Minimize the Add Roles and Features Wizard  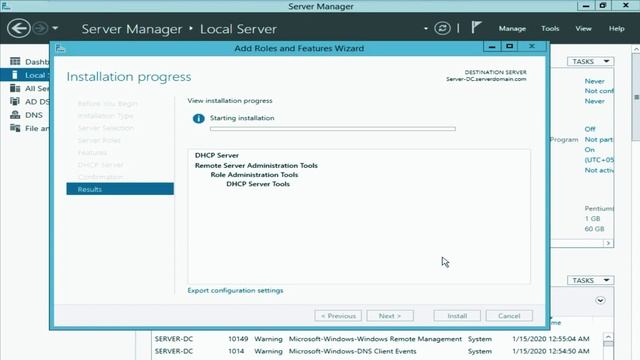[492, 47]
